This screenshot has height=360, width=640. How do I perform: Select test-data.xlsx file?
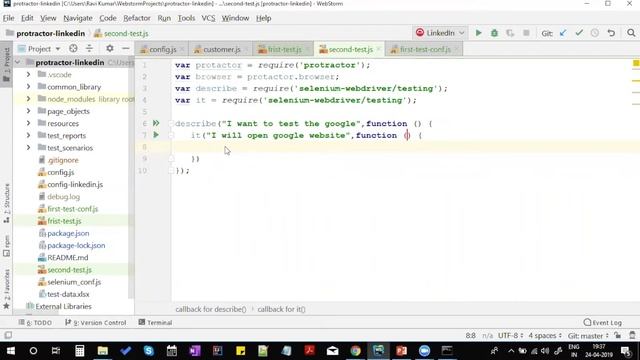pos(68,294)
